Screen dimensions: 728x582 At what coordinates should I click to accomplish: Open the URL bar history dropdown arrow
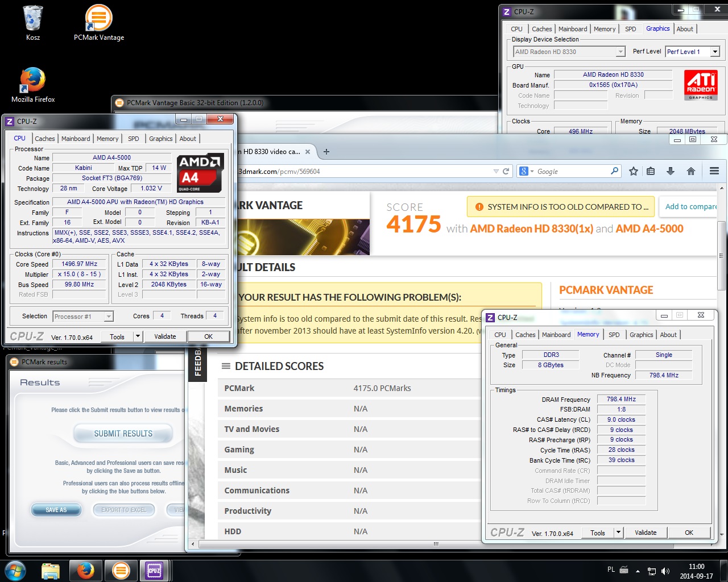point(496,171)
